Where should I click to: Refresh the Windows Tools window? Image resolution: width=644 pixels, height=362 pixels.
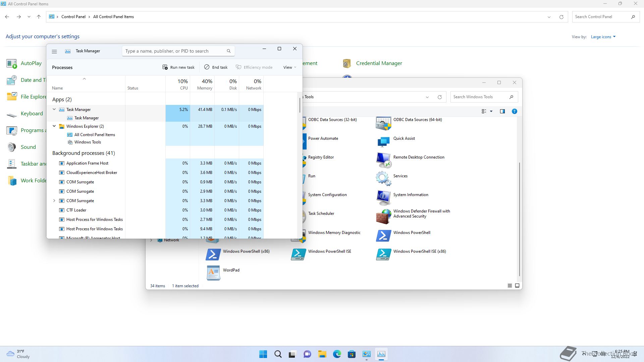coord(439,97)
